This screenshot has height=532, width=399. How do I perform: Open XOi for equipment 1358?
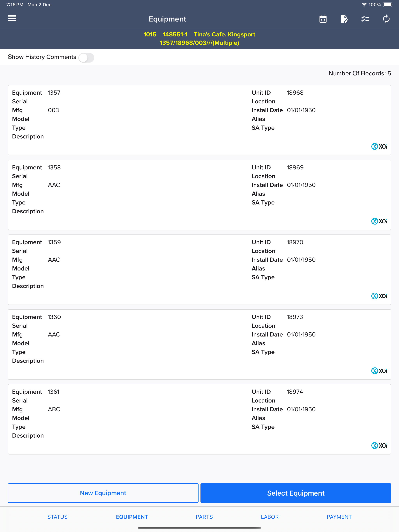pyautogui.click(x=379, y=221)
